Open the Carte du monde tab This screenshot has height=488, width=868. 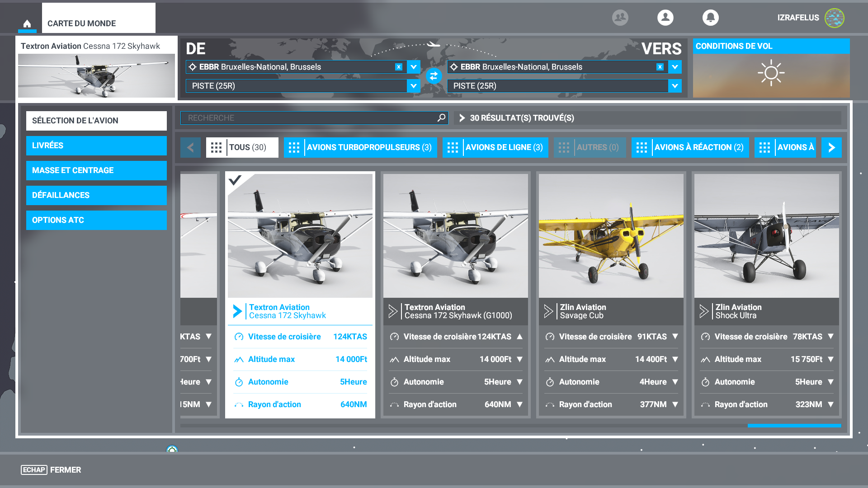click(99, 18)
